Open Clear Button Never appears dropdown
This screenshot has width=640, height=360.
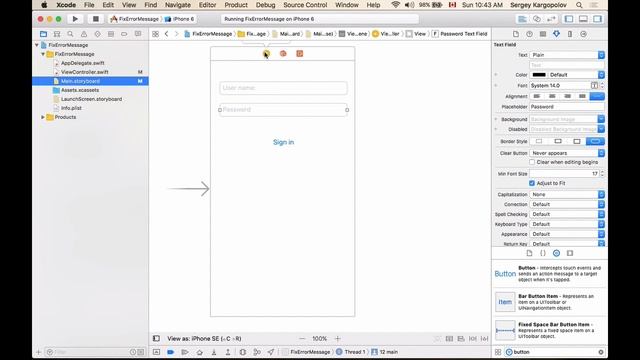tap(567, 153)
